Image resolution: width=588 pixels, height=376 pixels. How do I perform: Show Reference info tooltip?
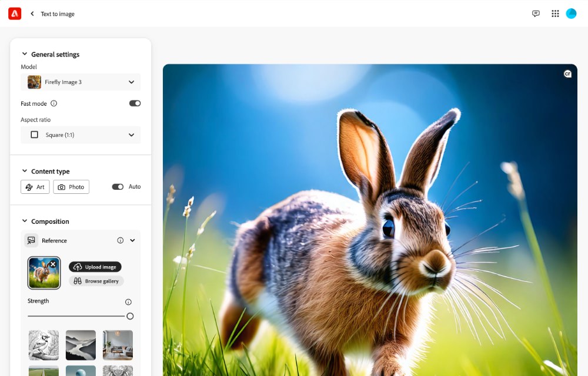pyautogui.click(x=121, y=240)
